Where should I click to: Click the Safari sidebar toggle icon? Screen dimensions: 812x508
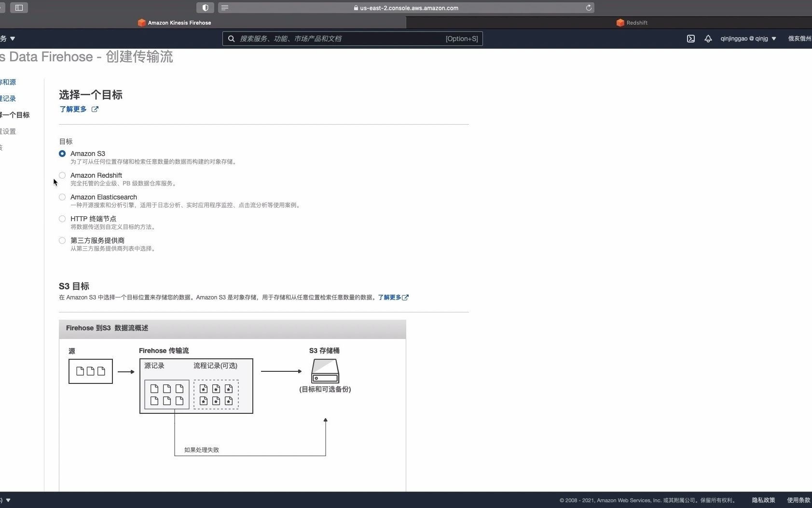[x=19, y=8]
